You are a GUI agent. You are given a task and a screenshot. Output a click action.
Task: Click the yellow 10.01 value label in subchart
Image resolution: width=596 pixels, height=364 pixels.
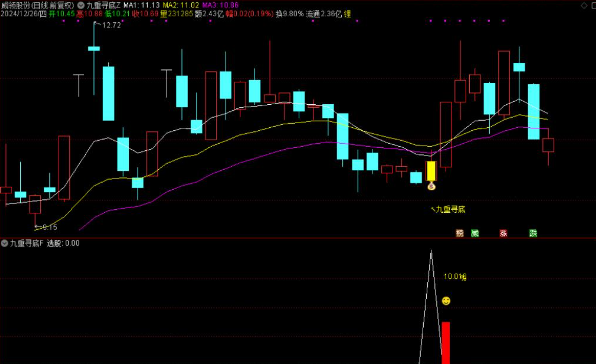click(x=455, y=277)
